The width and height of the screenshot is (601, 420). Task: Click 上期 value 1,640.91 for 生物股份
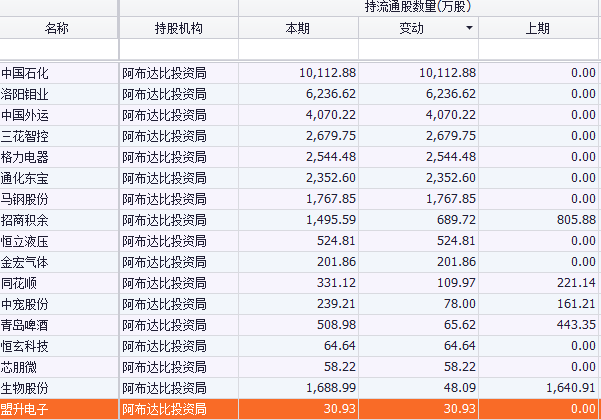pyautogui.click(x=571, y=388)
